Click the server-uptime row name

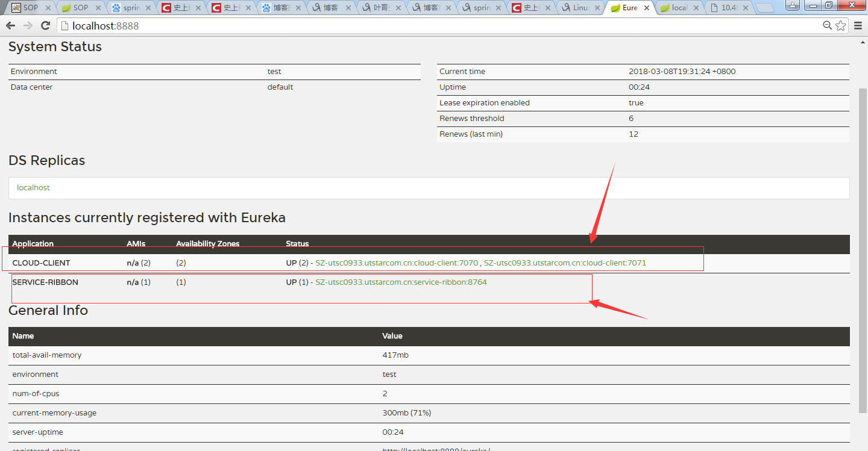37,432
